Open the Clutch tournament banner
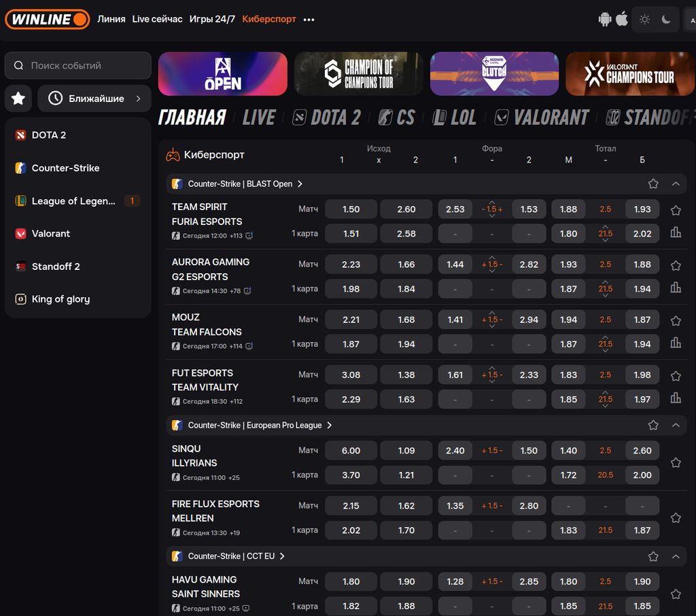Image resolution: width=696 pixels, height=616 pixels. 494,73
